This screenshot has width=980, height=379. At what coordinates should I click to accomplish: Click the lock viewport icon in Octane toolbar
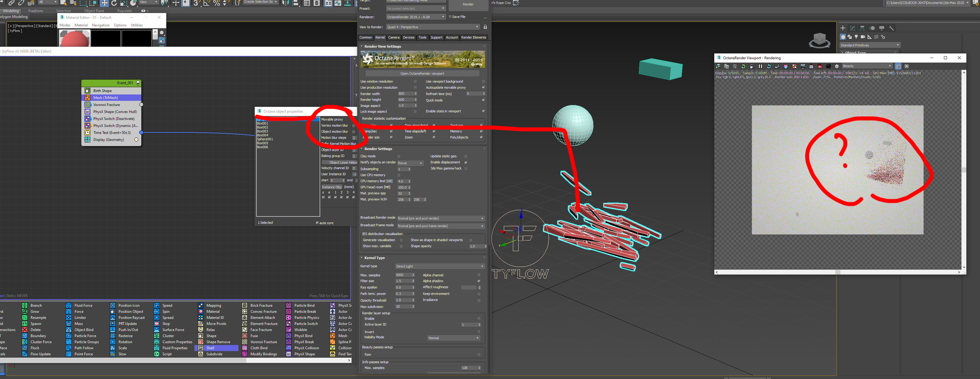pyautogui.click(x=752, y=66)
